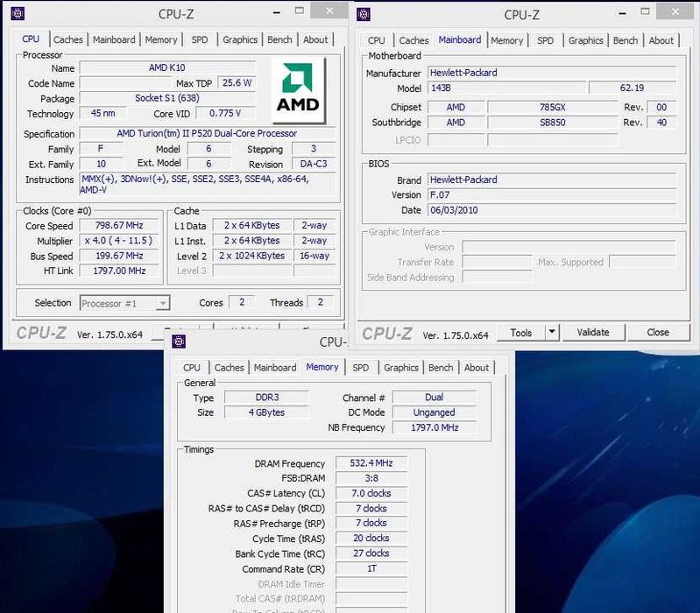Switch to Mainboard tab in the CPU window
The height and width of the screenshot is (613, 700).
tap(114, 39)
